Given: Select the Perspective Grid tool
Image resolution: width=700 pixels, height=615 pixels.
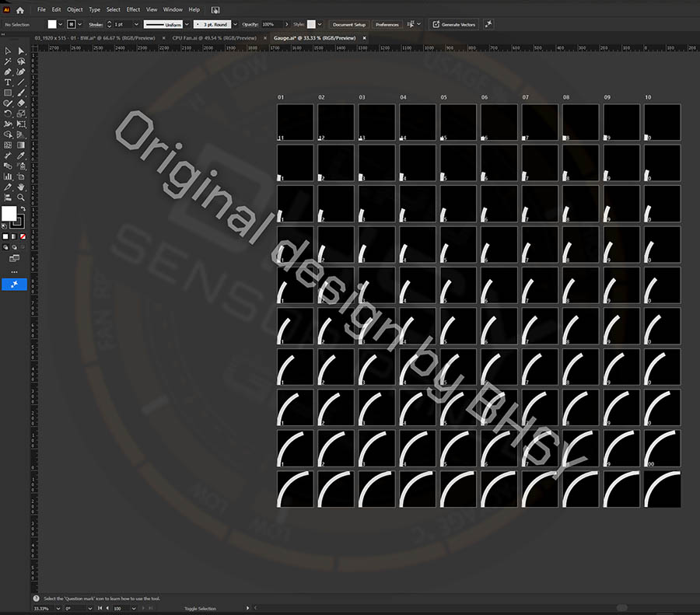Looking at the screenshot, I should click(20, 135).
